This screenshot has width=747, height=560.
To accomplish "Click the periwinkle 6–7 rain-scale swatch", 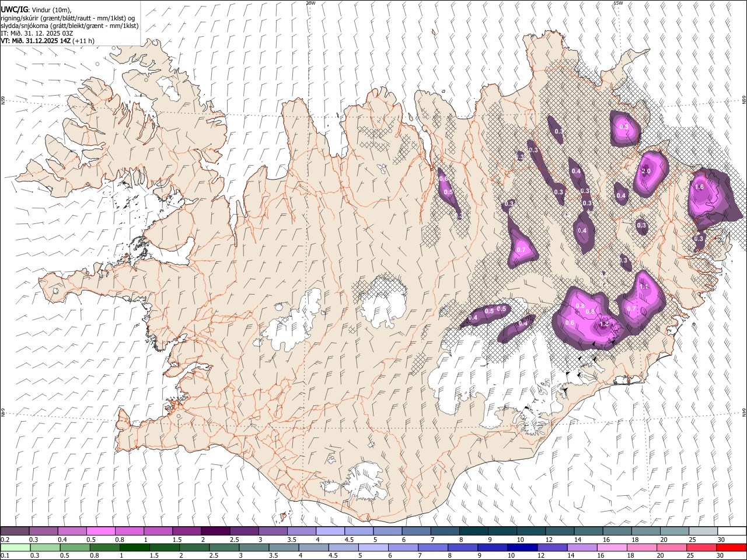I will click(x=403, y=548).
